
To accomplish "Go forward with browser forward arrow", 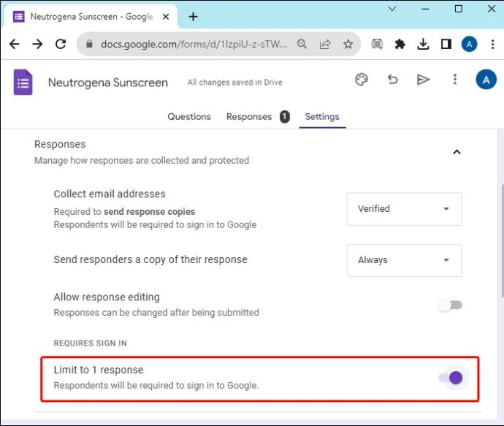I will click(x=37, y=44).
